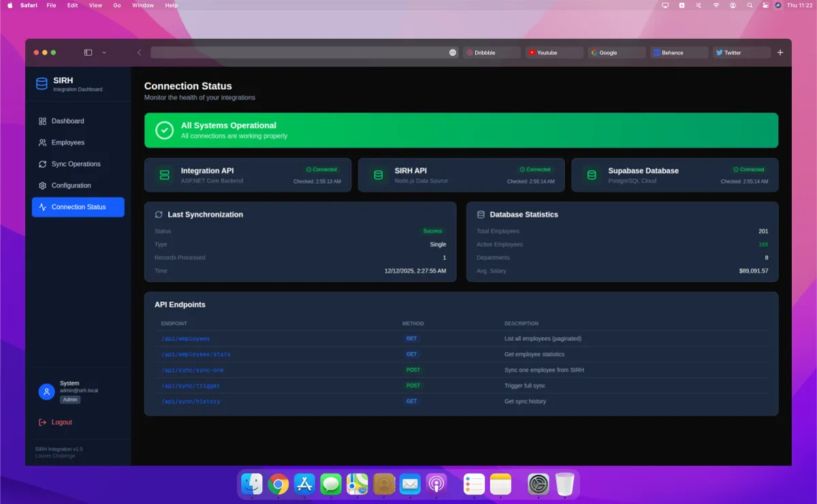Select the Configuration sidebar item
Viewport: 817px width, 504px height.
click(x=71, y=186)
